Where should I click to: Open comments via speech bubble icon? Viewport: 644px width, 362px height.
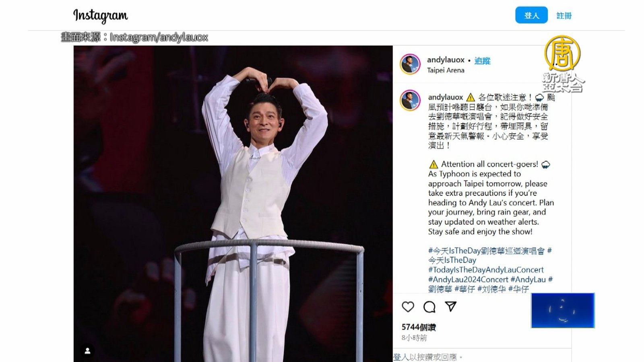tap(429, 307)
